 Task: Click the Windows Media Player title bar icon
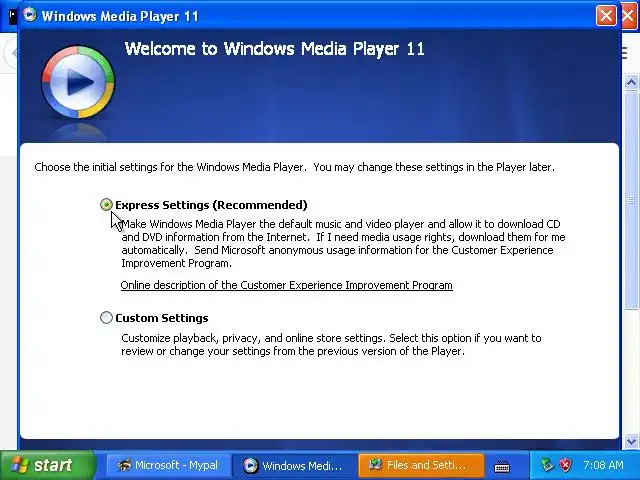coord(29,15)
